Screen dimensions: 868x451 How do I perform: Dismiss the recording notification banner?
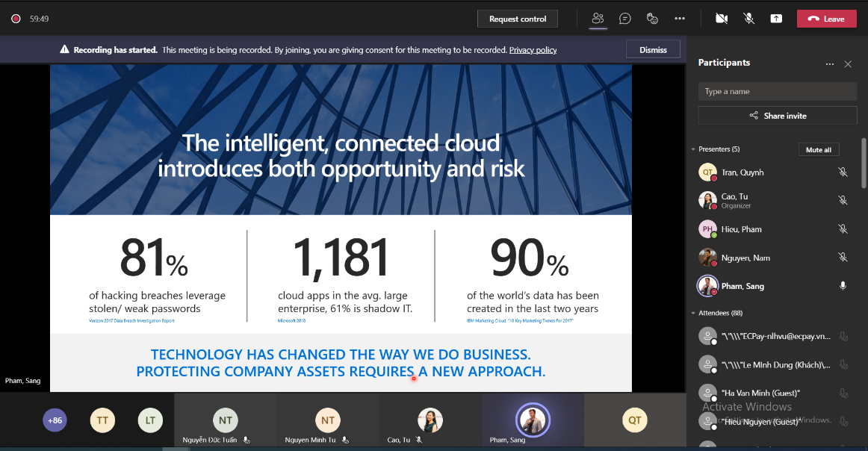coord(653,50)
